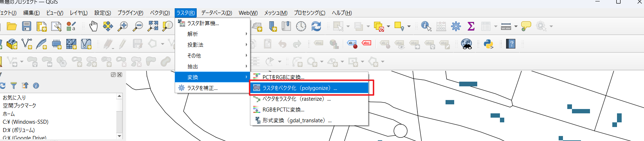Select the map tips speech bubble

(x=526, y=26)
